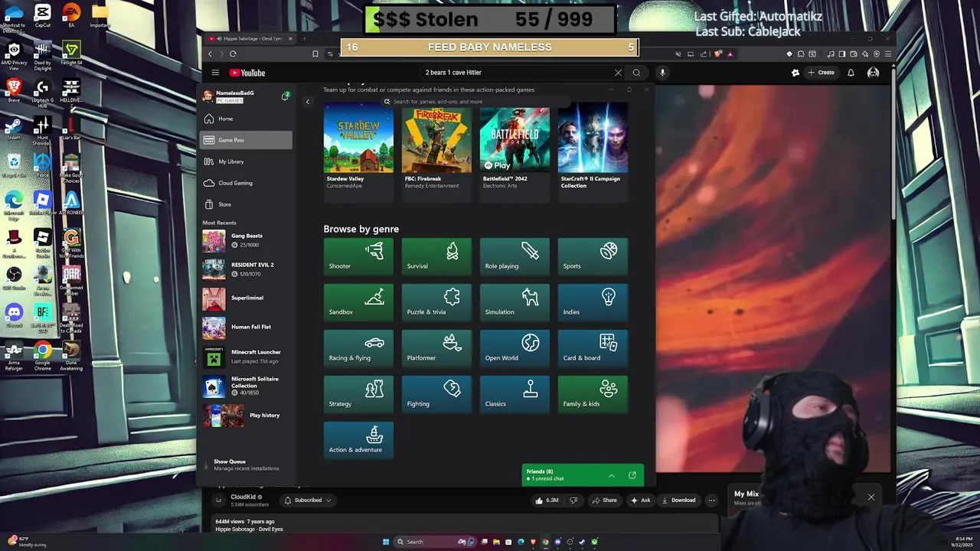Bookmark the page in browser toolbar

pyautogui.click(x=315, y=54)
